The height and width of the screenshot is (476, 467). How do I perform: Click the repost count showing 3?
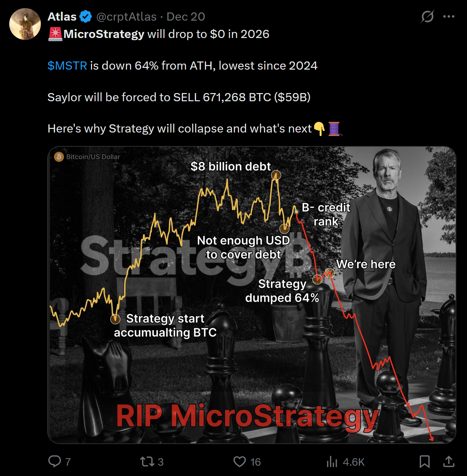[161, 463]
